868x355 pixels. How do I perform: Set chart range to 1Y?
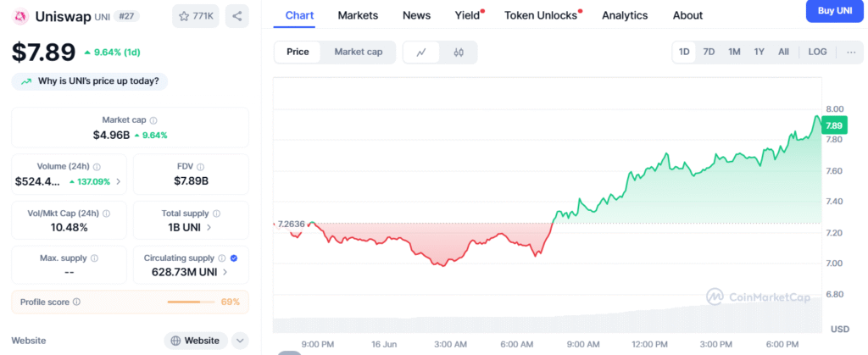pyautogui.click(x=759, y=52)
